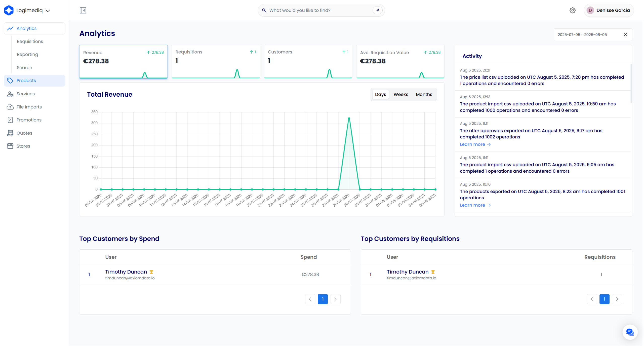Collapse the sidebar panel icon
Screen dimensions: 644x346
point(83,10)
